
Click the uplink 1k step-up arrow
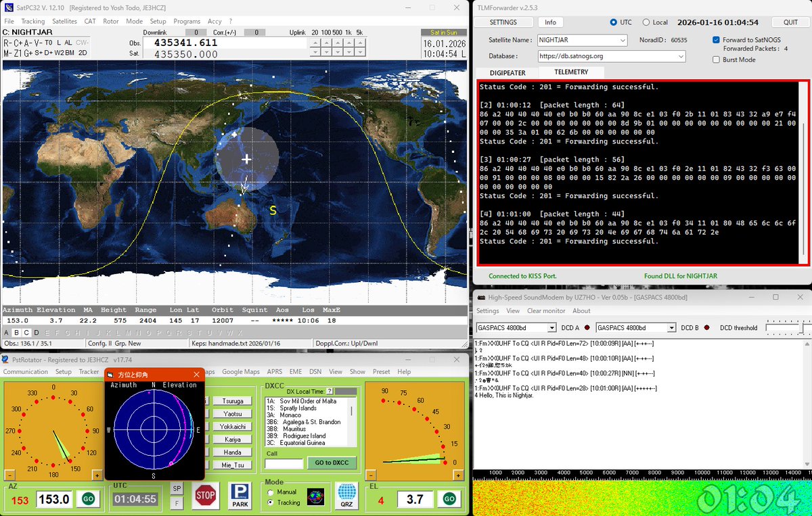(348, 43)
